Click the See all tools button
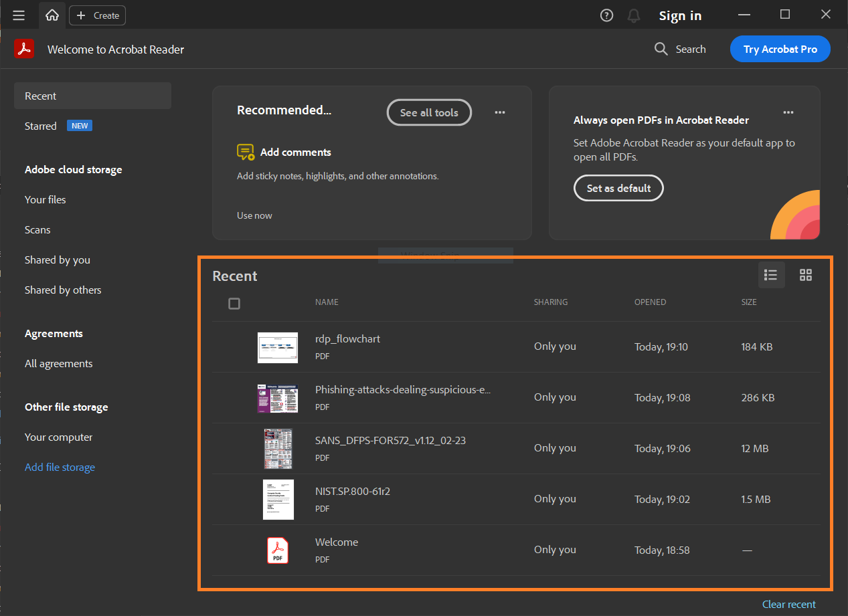 tap(428, 112)
